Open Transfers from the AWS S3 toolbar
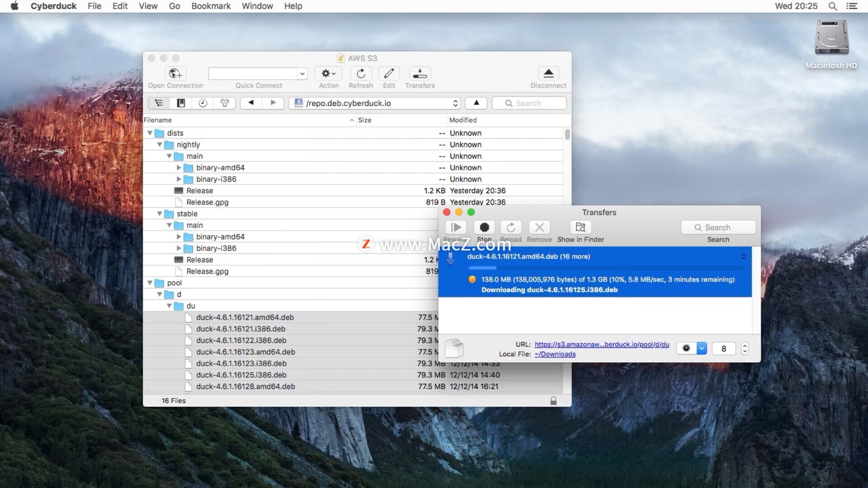Screen dimensions: 868x488 [420, 73]
